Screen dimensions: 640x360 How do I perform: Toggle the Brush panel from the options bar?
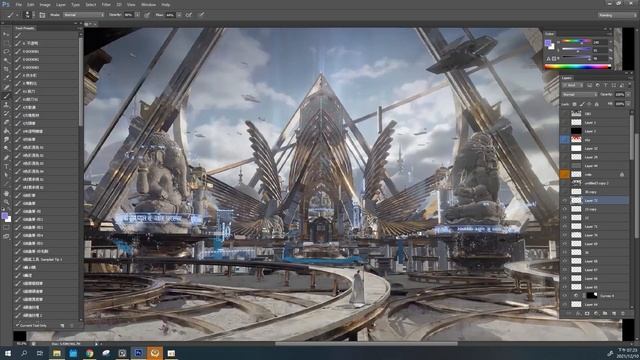[42, 15]
